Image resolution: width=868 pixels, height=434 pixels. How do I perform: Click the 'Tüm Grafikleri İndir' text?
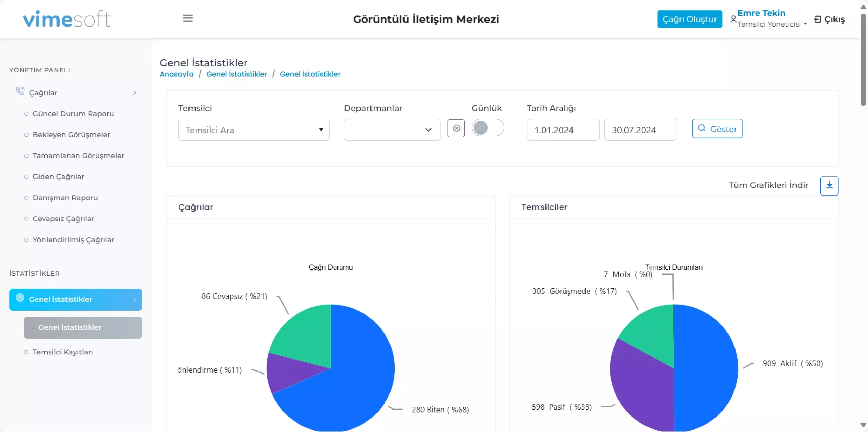pyautogui.click(x=768, y=185)
